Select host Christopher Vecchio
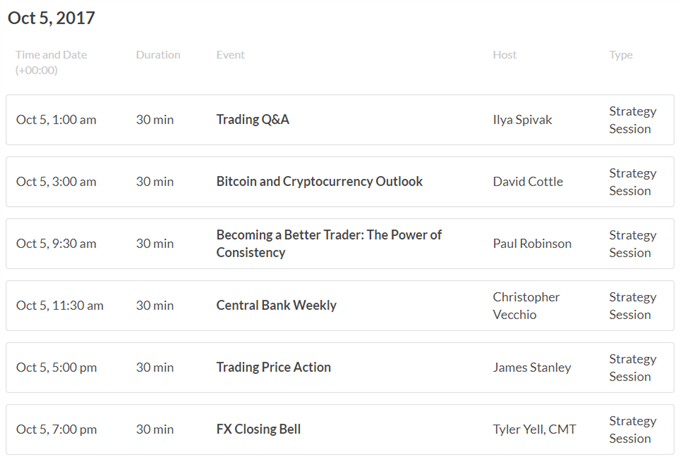Screen dimensions: 680x461 click(526, 305)
